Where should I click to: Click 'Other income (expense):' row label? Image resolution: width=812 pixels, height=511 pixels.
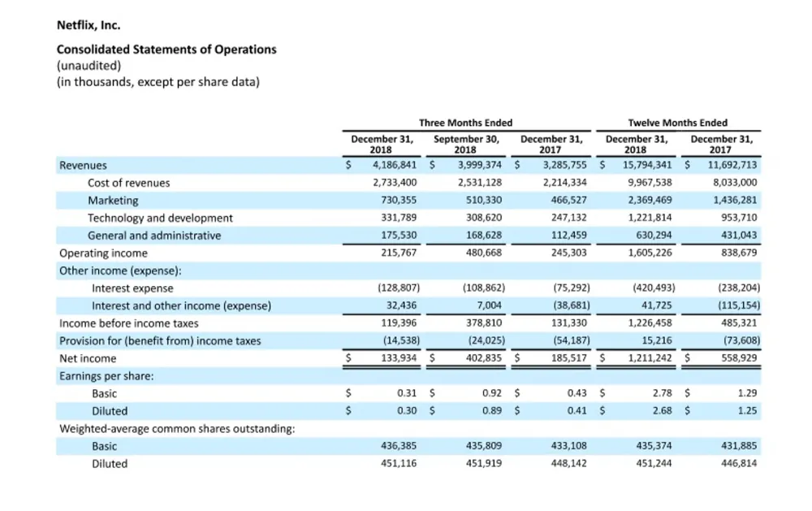coord(120,271)
